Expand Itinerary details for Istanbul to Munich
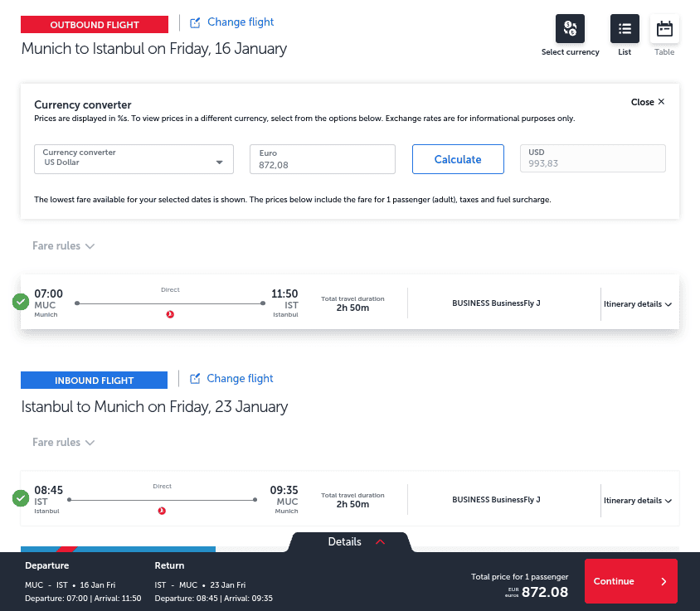The width and height of the screenshot is (700, 611). [x=638, y=500]
